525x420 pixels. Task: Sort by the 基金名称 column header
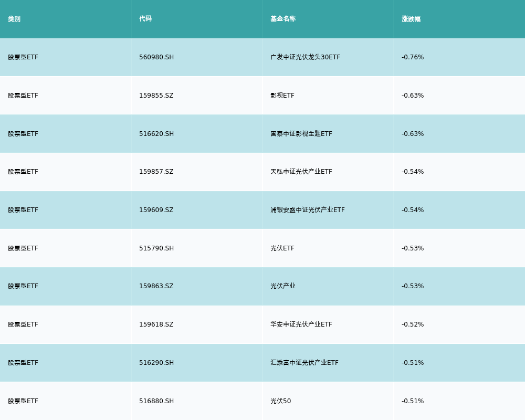click(283, 19)
